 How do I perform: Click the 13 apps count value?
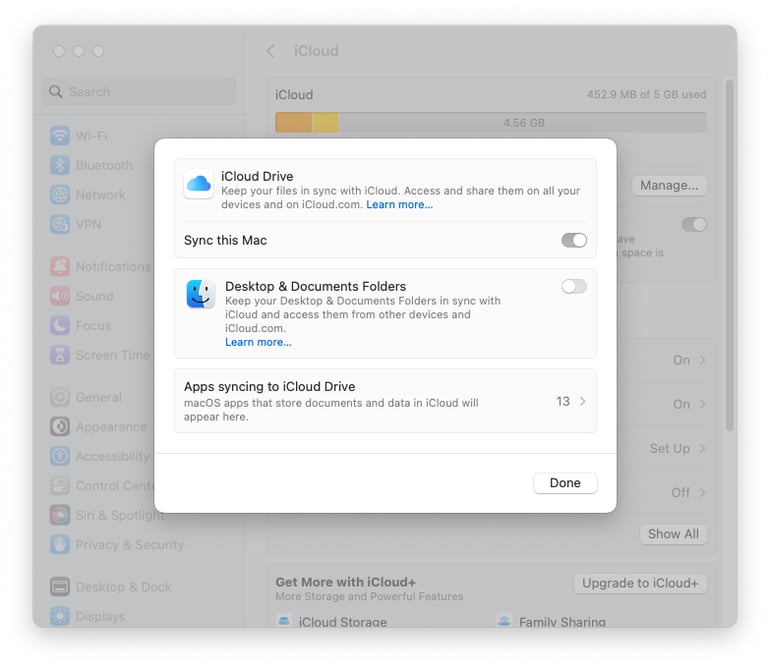(563, 401)
